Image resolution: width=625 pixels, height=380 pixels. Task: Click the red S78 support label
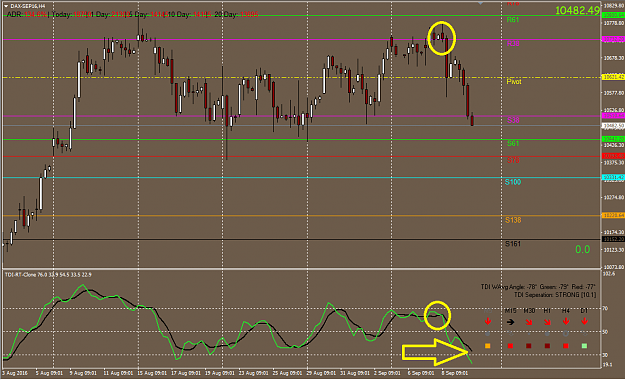[513, 160]
